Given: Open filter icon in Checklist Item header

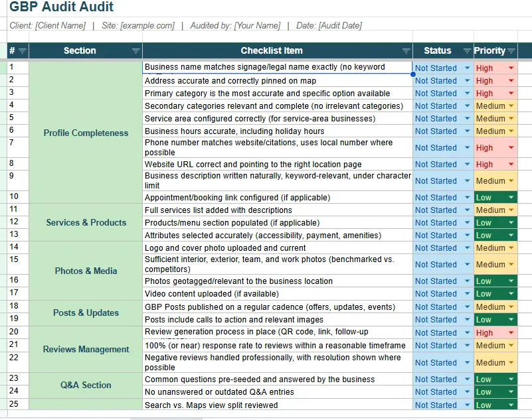Looking at the screenshot, I should [x=406, y=51].
